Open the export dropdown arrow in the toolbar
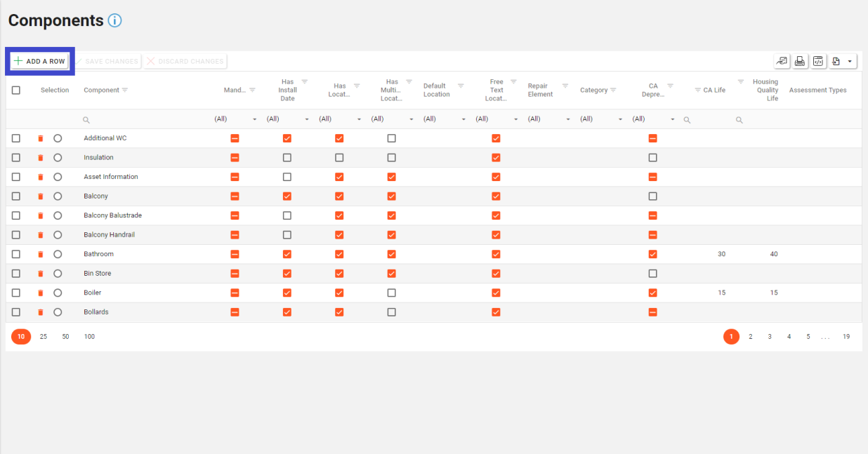 pyautogui.click(x=850, y=62)
